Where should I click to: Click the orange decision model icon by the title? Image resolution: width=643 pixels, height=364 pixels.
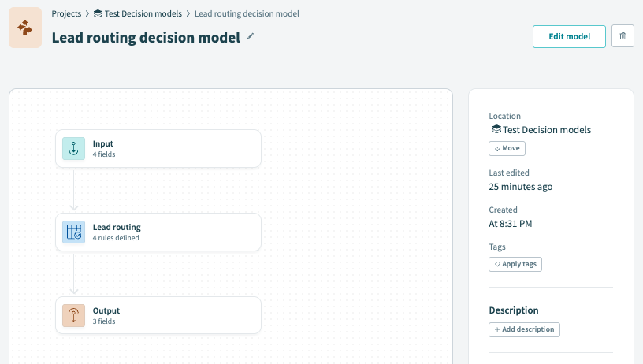coord(25,28)
